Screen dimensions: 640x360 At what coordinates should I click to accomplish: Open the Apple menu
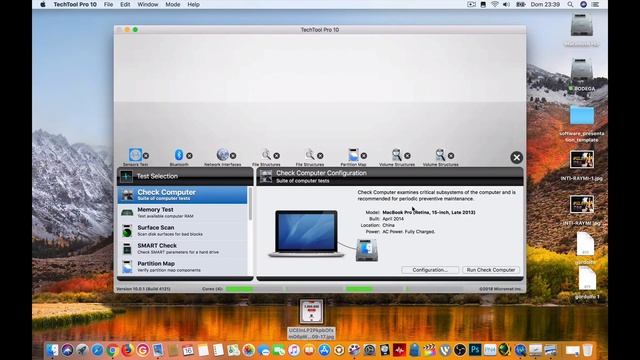[x=43, y=4]
